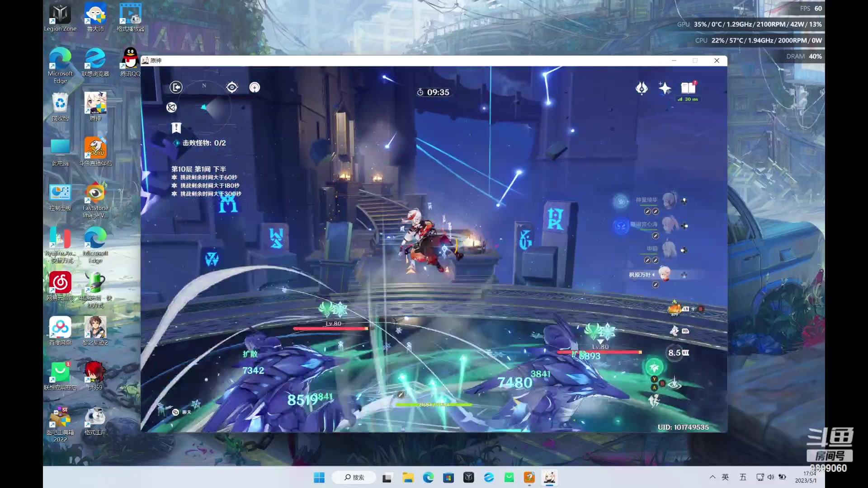Open 鲁大师 desktop shortcut
The image size is (868, 488).
click(x=95, y=18)
